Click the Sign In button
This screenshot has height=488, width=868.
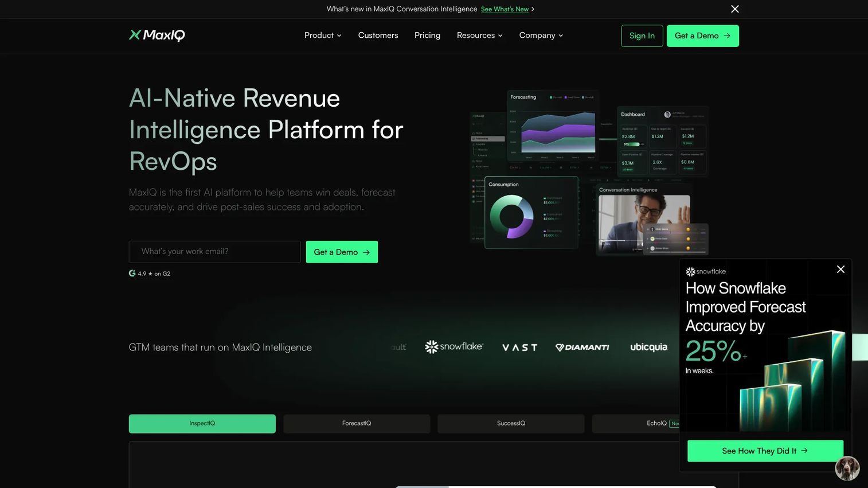click(642, 36)
